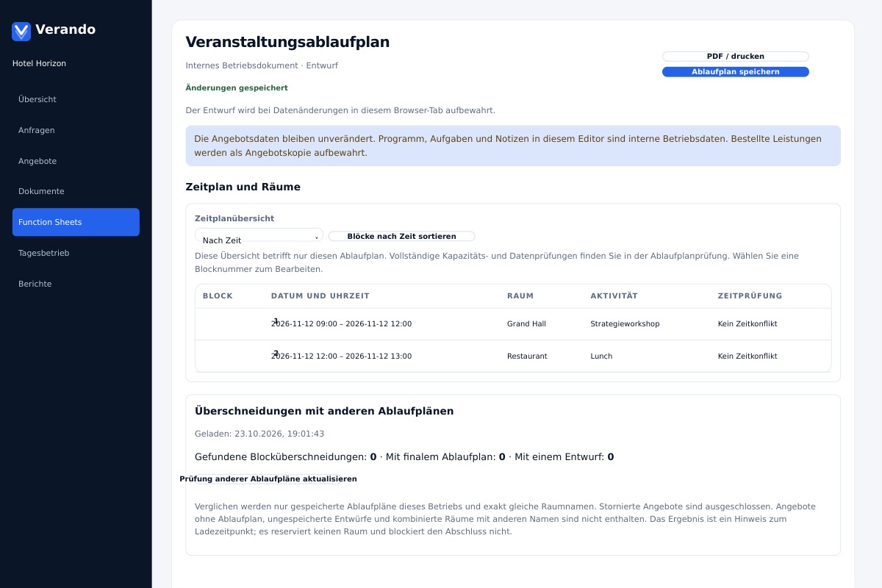Click the PDF / drucken button
This screenshot has width=882, height=588.
[x=735, y=57]
